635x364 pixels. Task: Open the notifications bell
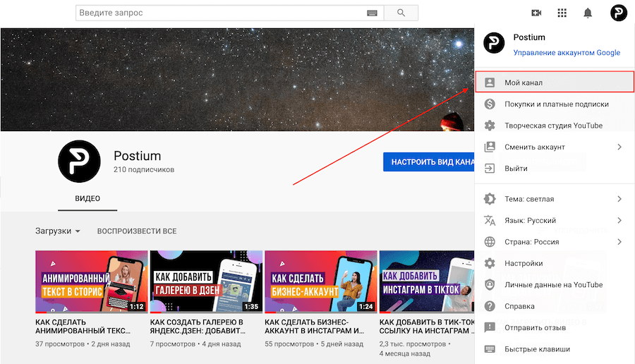coord(588,13)
